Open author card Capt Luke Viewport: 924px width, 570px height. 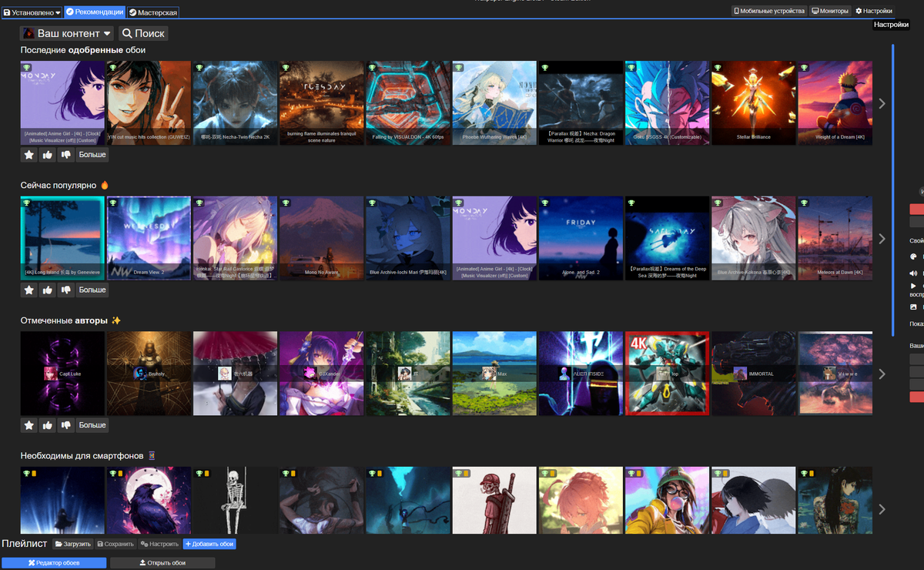pos(62,374)
